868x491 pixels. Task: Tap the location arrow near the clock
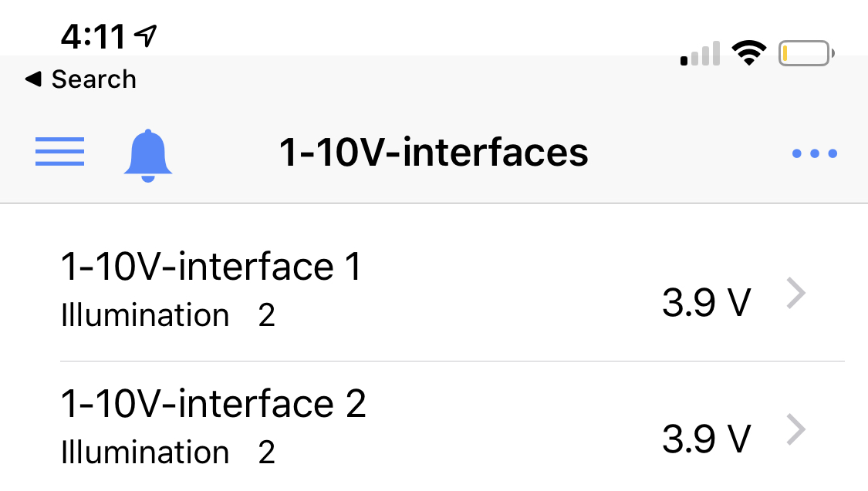[145, 35]
